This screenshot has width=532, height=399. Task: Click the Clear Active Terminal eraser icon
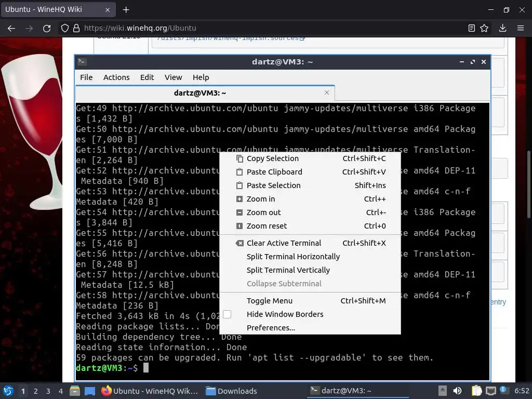pyautogui.click(x=240, y=243)
